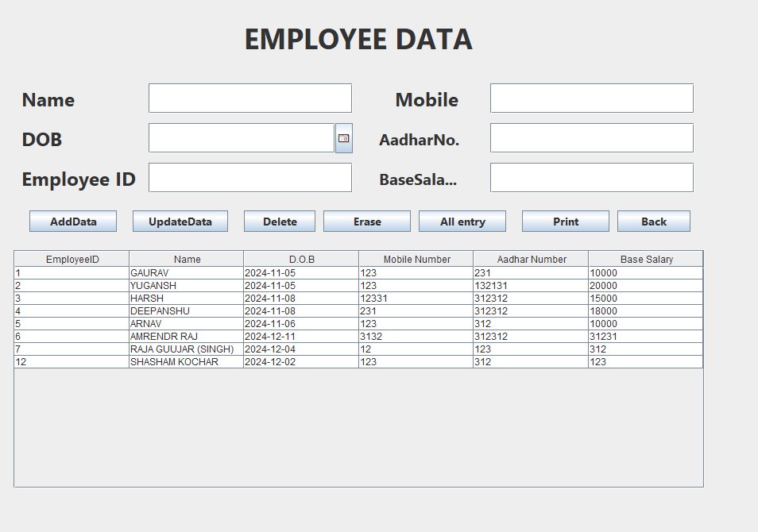Click the Base Salary column header
This screenshot has height=532, width=758.
(645, 258)
